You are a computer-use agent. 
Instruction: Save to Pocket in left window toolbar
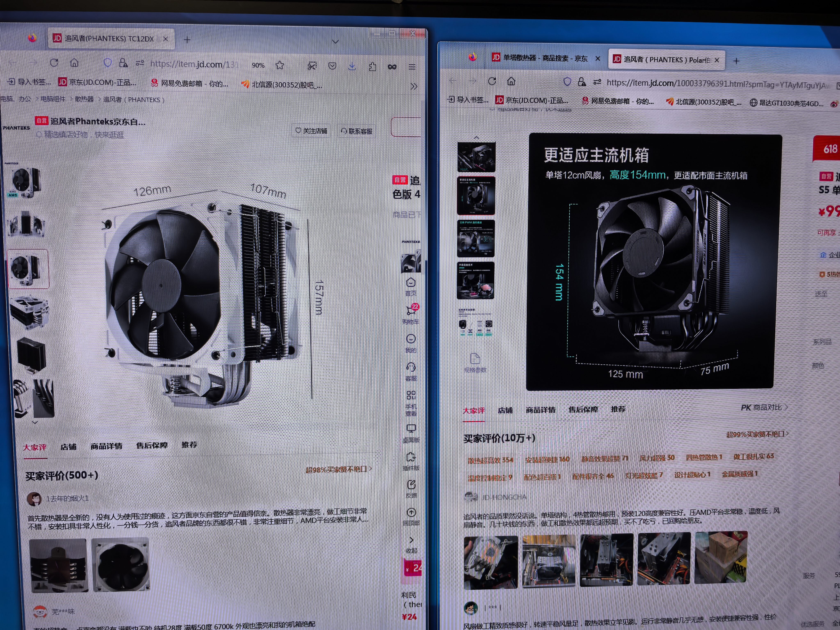332,66
